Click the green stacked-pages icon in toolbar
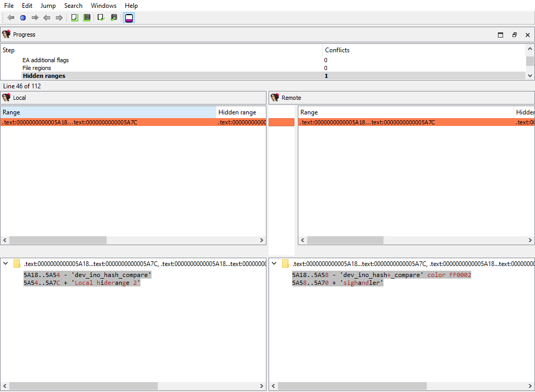This screenshot has height=392, width=535. point(87,18)
